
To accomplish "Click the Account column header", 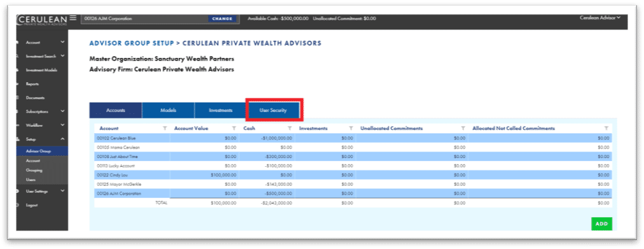I will pos(109,129).
